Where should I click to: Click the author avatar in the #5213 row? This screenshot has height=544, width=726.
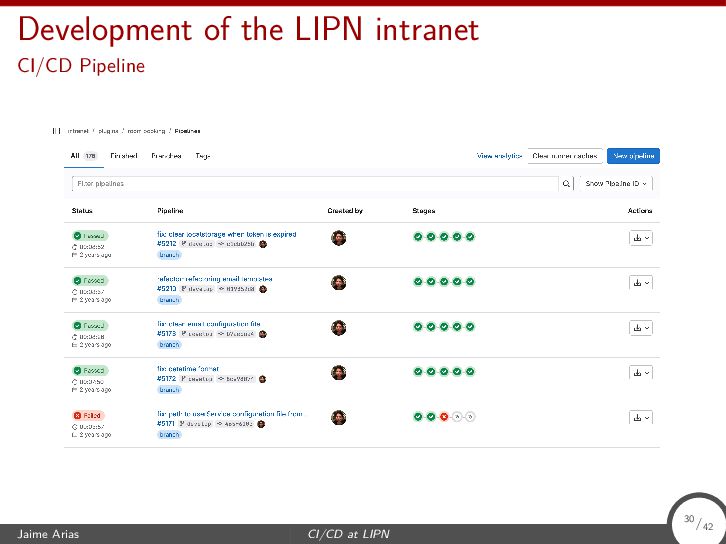(339, 282)
